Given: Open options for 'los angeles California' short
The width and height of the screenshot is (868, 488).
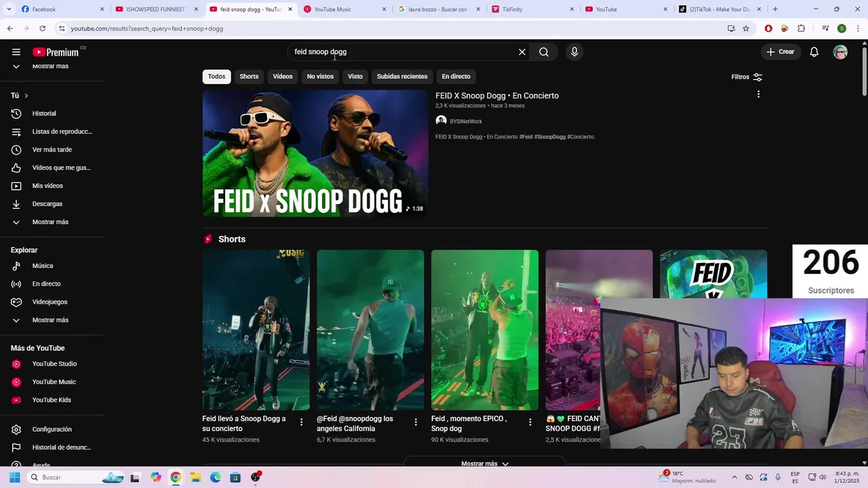Looking at the screenshot, I should click(416, 422).
